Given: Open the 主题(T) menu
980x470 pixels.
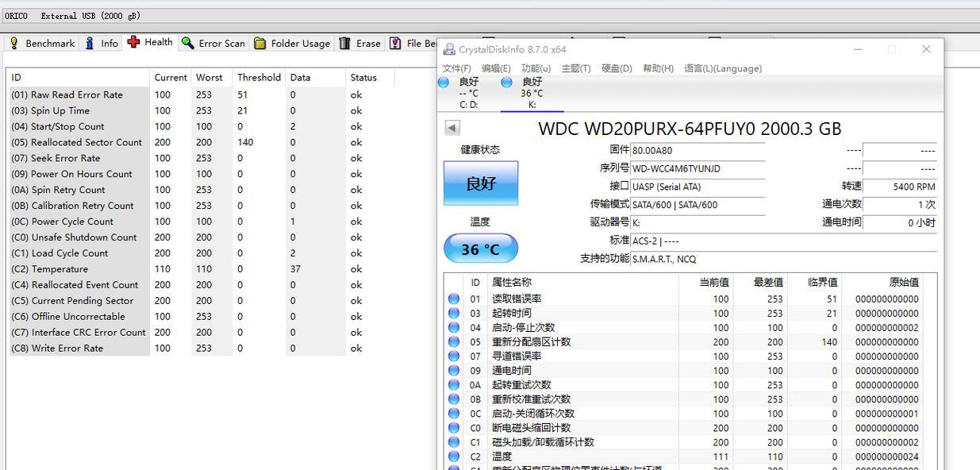Looking at the screenshot, I should tap(575, 68).
